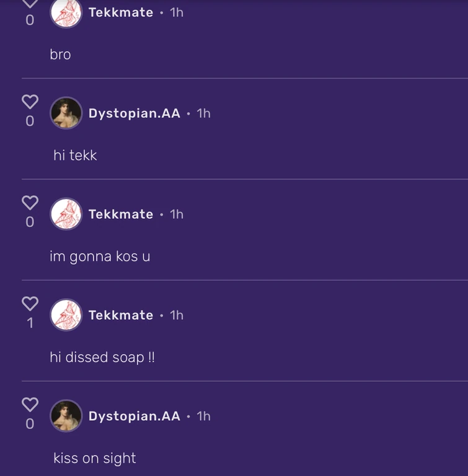Click the 1h timestamp on "kiss on sight"

(203, 416)
